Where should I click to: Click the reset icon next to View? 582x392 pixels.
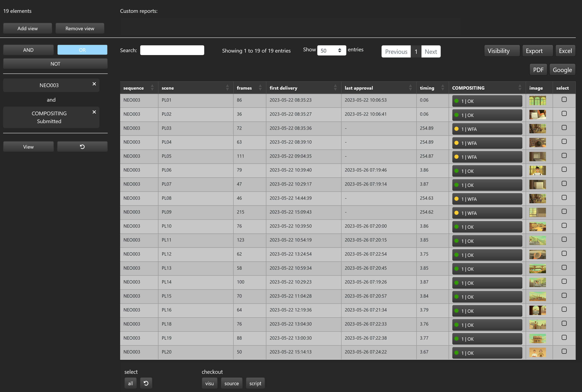pos(82,147)
